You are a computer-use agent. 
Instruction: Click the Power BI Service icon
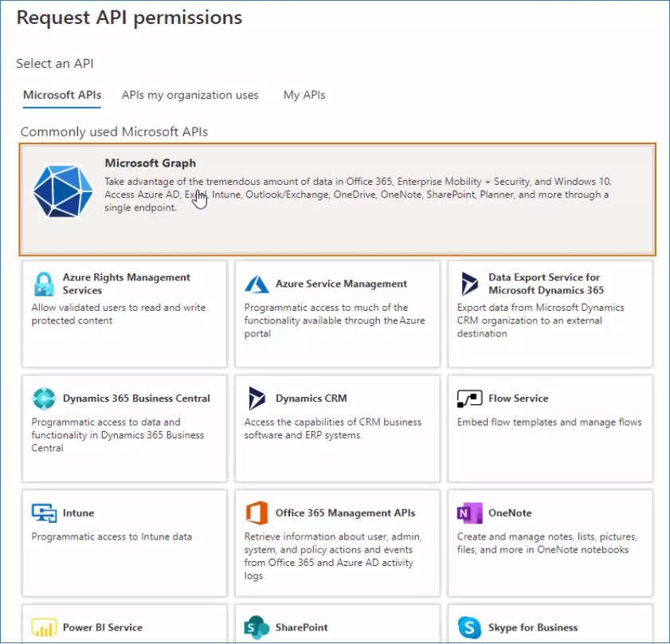click(x=44, y=628)
